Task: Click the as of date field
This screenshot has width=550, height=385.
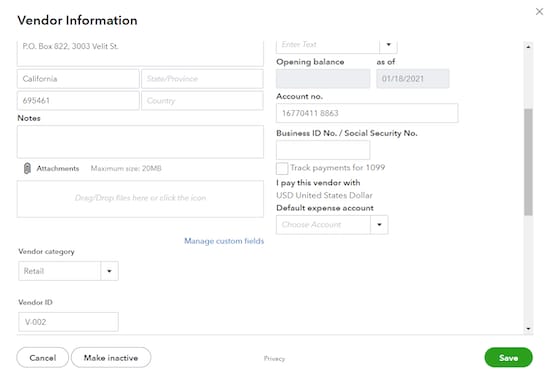Action: pyautogui.click(x=413, y=79)
